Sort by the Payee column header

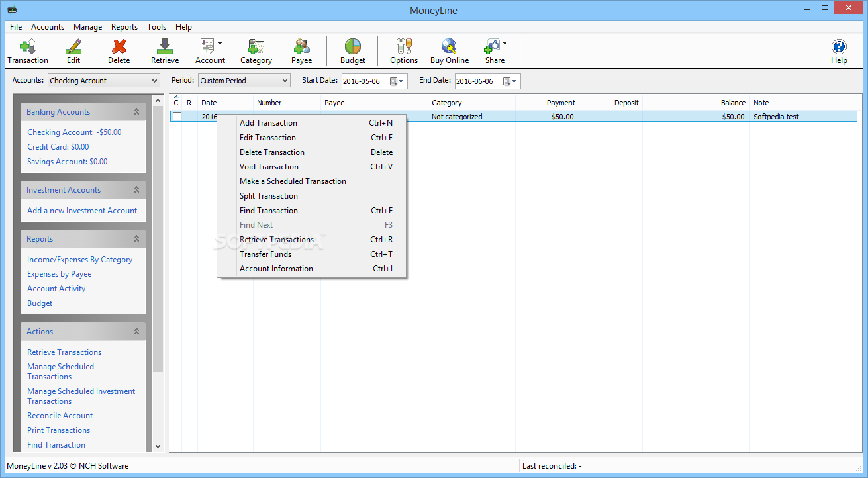[x=374, y=103]
